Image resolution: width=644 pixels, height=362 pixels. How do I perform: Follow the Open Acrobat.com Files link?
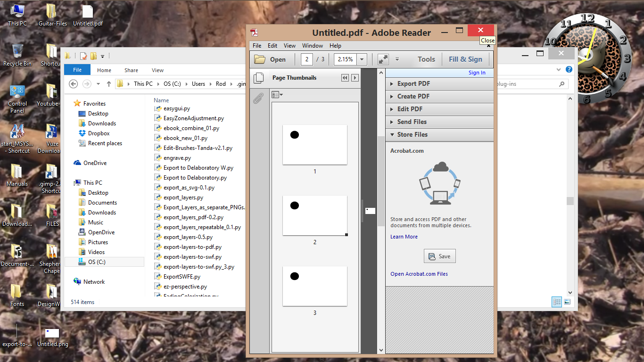pyautogui.click(x=419, y=274)
